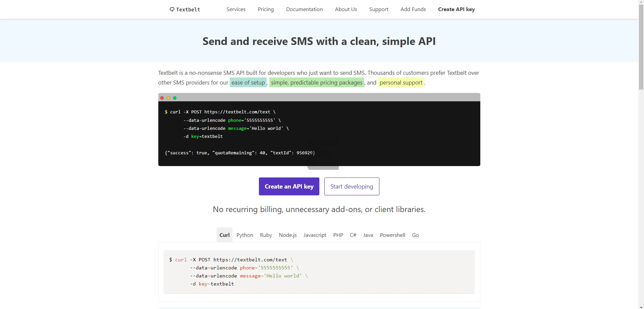Click the page vertical scrollbar thumb
Image resolution: width=644 pixels, height=309 pixels.
(641, 47)
